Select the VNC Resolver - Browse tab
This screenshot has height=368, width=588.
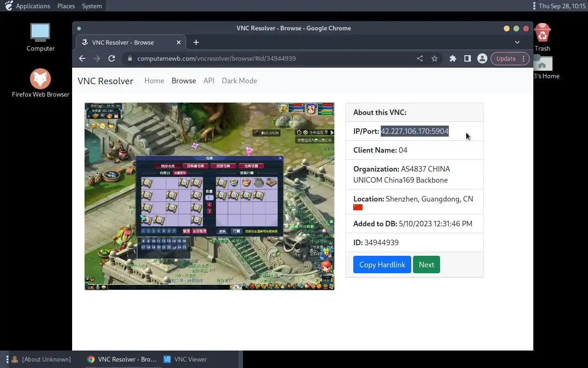tap(131, 42)
